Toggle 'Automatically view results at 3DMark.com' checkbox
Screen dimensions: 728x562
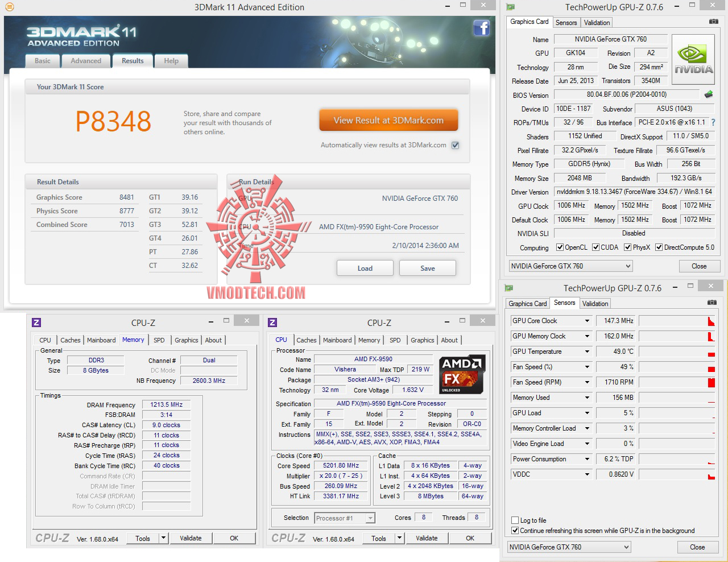tap(455, 145)
